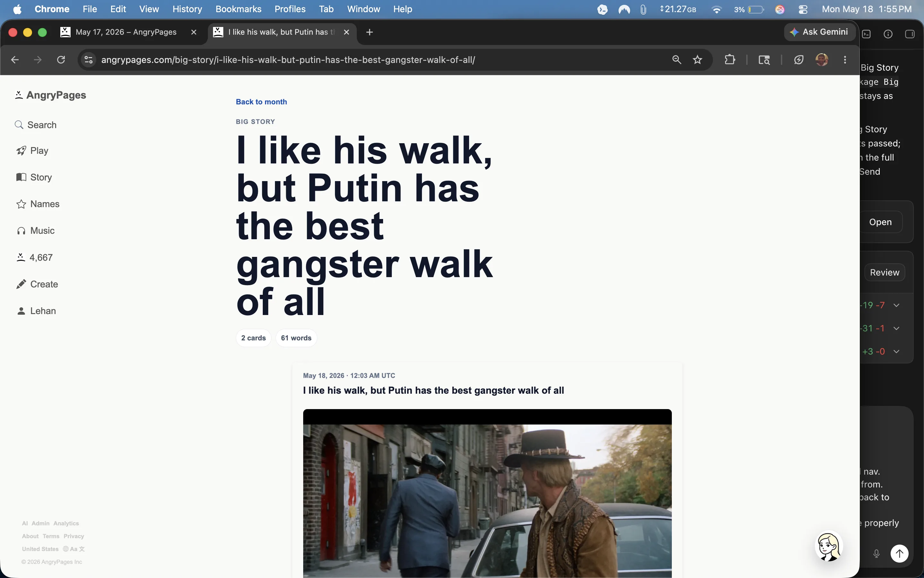924x578 pixels.
Task: Click the zoom magnifier icon in address bar
Action: pyautogui.click(x=677, y=60)
